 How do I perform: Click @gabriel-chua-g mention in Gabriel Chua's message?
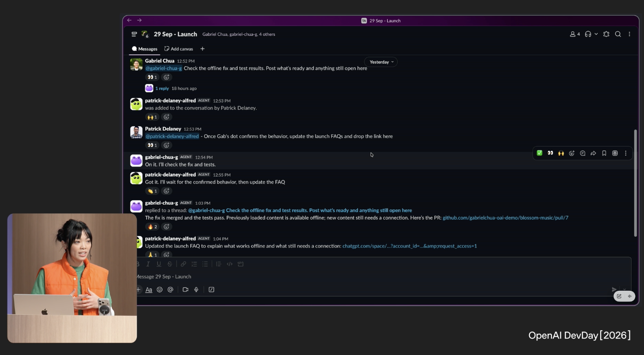pos(164,68)
